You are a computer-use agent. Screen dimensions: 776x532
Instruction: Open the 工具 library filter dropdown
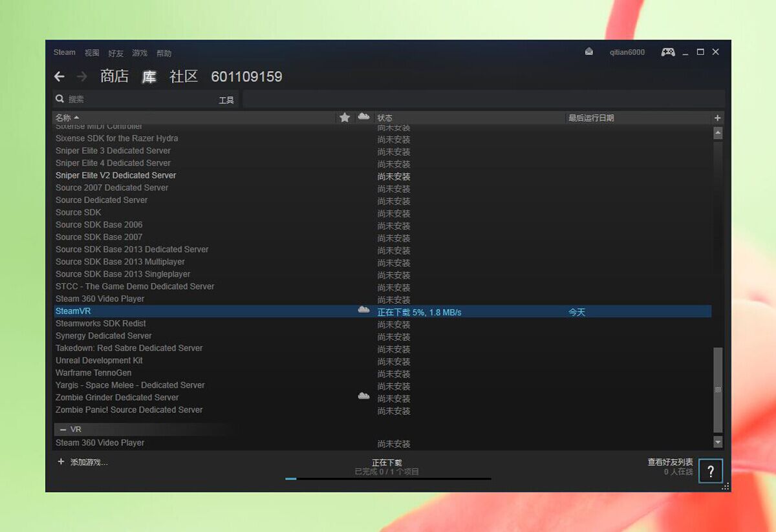pos(226,100)
